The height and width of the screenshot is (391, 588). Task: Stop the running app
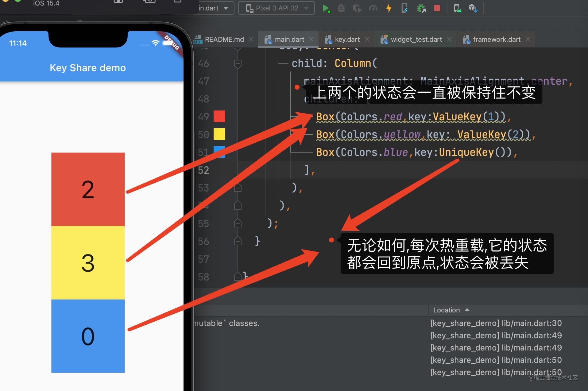pos(437,8)
